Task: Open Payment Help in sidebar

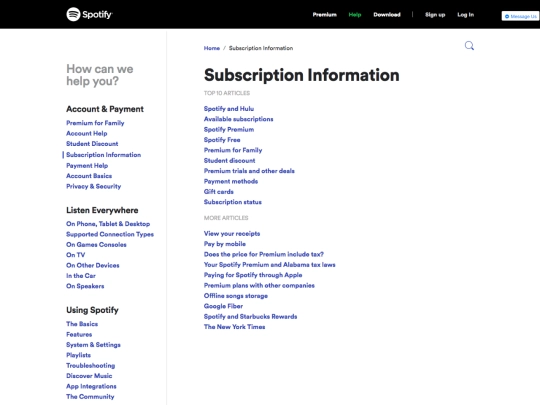Action: pos(87,166)
